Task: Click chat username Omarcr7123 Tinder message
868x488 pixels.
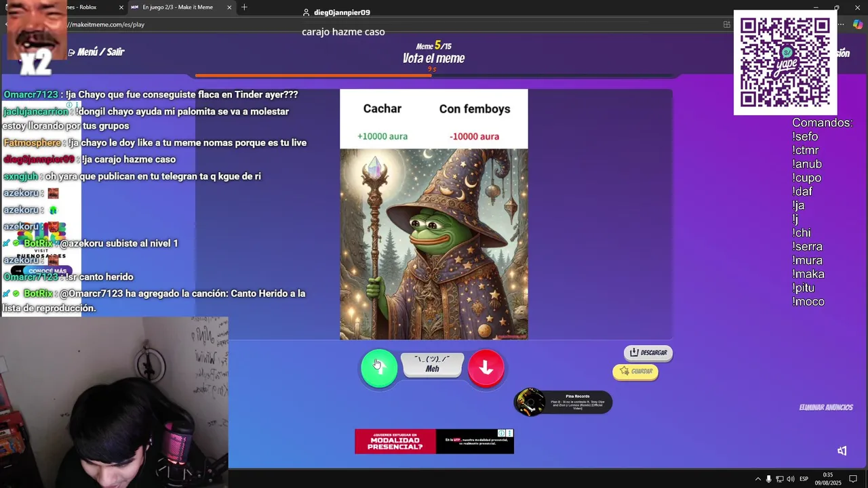Action: pos(31,95)
